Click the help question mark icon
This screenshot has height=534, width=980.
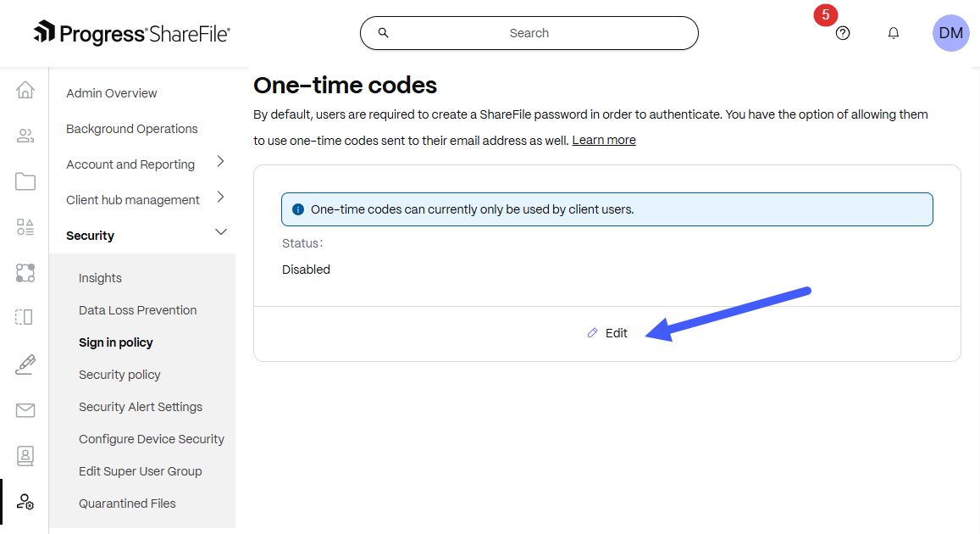(x=843, y=33)
